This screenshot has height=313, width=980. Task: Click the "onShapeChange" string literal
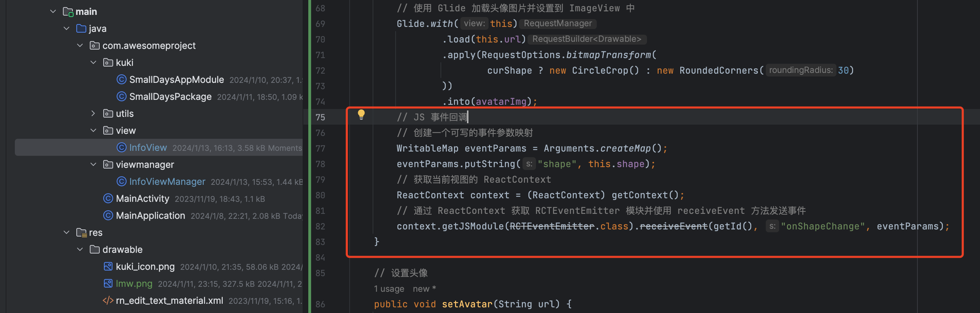822,226
